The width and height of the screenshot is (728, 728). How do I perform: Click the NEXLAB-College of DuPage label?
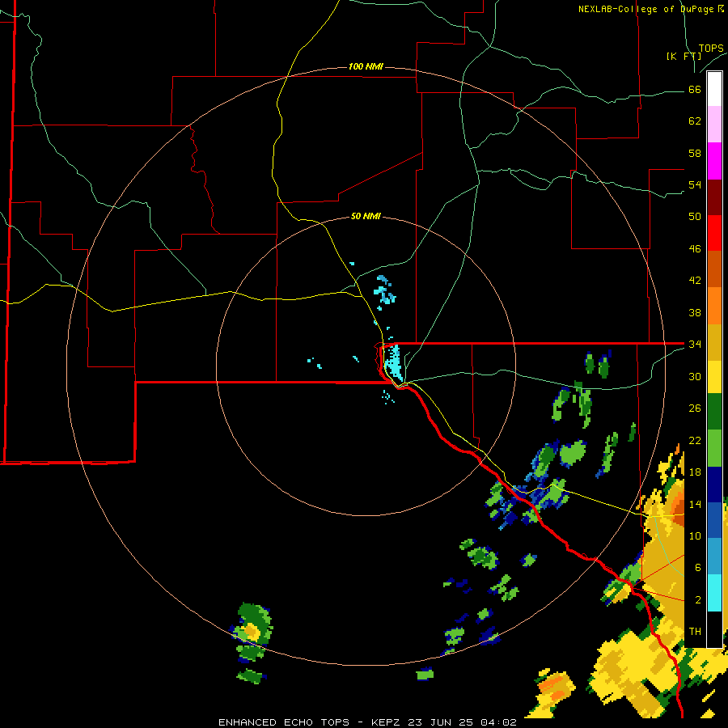point(651,9)
